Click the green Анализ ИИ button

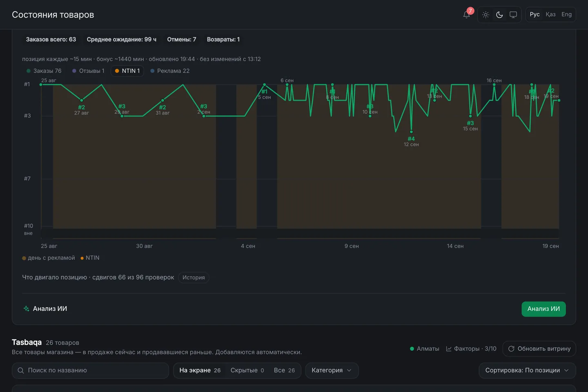pyautogui.click(x=543, y=309)
